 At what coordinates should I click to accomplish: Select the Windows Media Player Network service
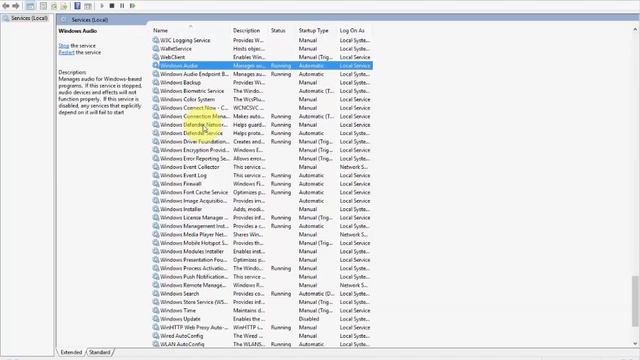pos(262,234)
